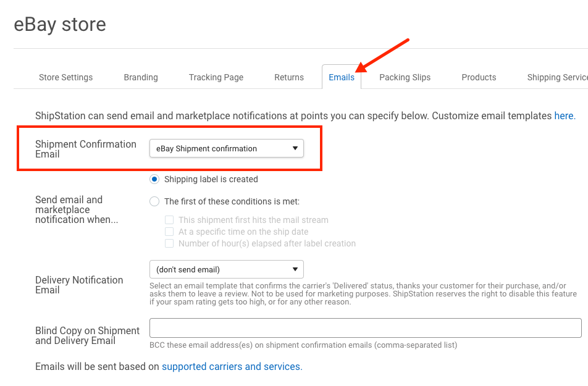Screen dimensions: 588x386
Task: Select the Emails tab
Action: click(x=341, y=77)
